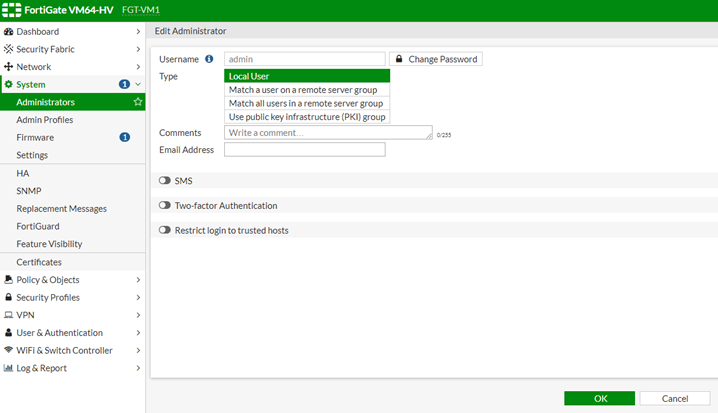Click the info icon next to Username
Viewport: 718px width, 413px height.
209,59
